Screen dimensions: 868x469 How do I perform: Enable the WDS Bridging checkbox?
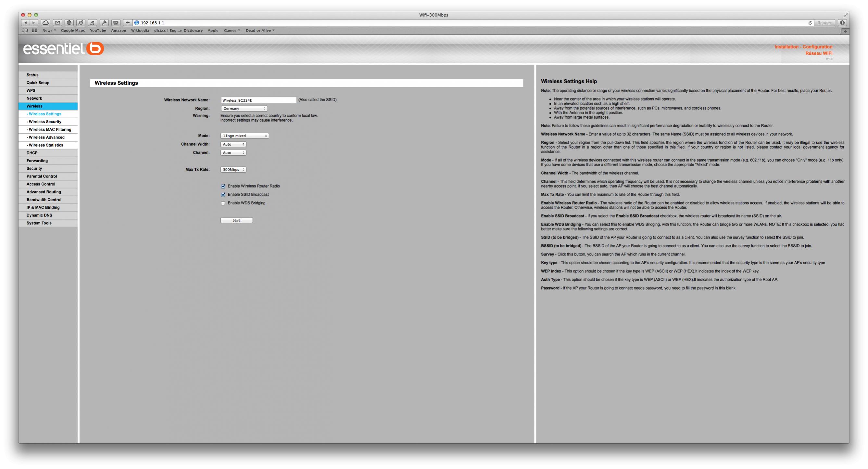(x=223, y=203)
